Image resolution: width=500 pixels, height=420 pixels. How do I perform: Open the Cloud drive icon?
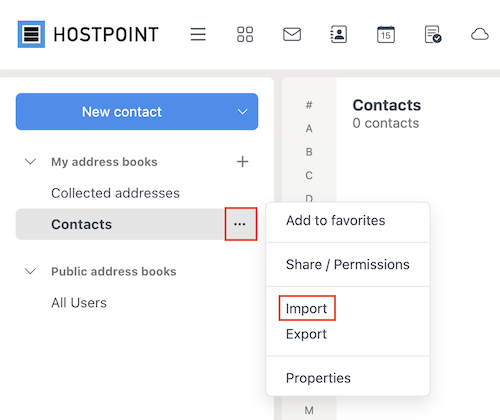tap(480, 34)
